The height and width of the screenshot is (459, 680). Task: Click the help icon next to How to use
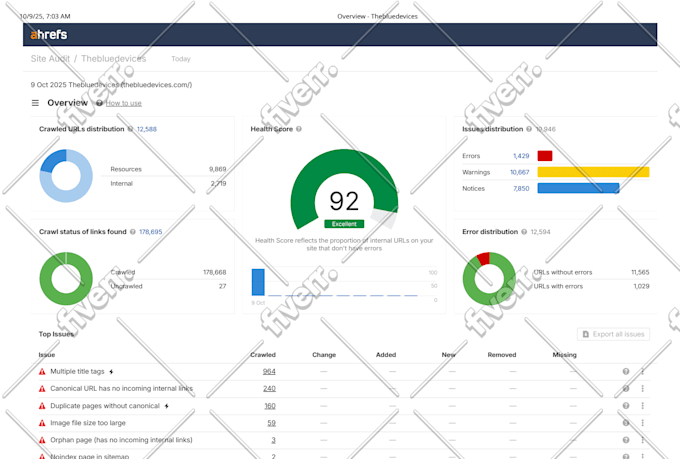coord(99,103)
